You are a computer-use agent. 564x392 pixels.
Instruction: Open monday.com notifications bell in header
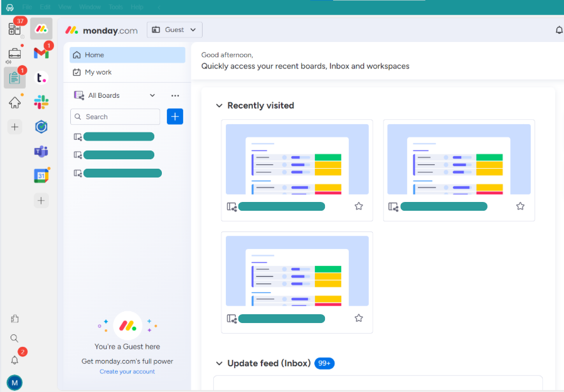558,30
